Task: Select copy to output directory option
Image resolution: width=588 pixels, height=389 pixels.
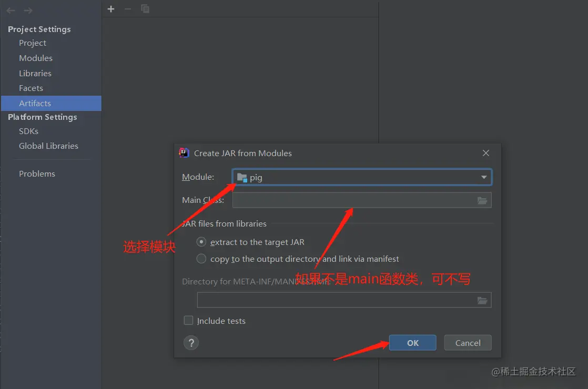Action: point(201,259)
